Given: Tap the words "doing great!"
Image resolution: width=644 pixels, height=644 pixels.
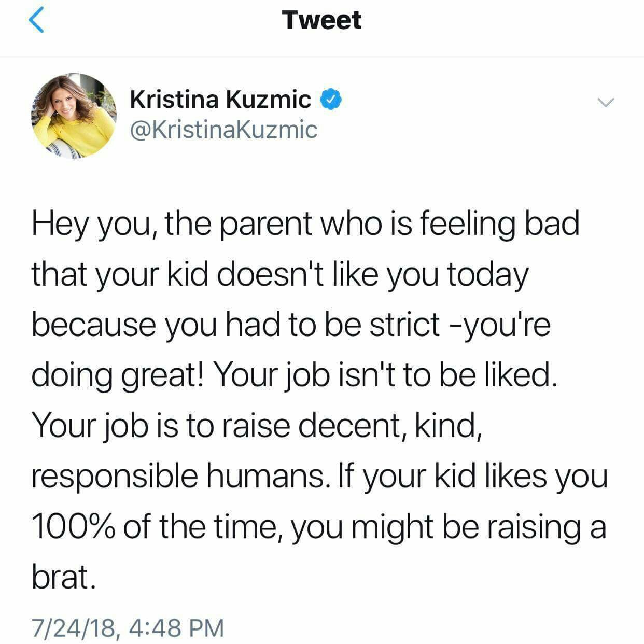Looking at the screenshot, I should (119, 375).
